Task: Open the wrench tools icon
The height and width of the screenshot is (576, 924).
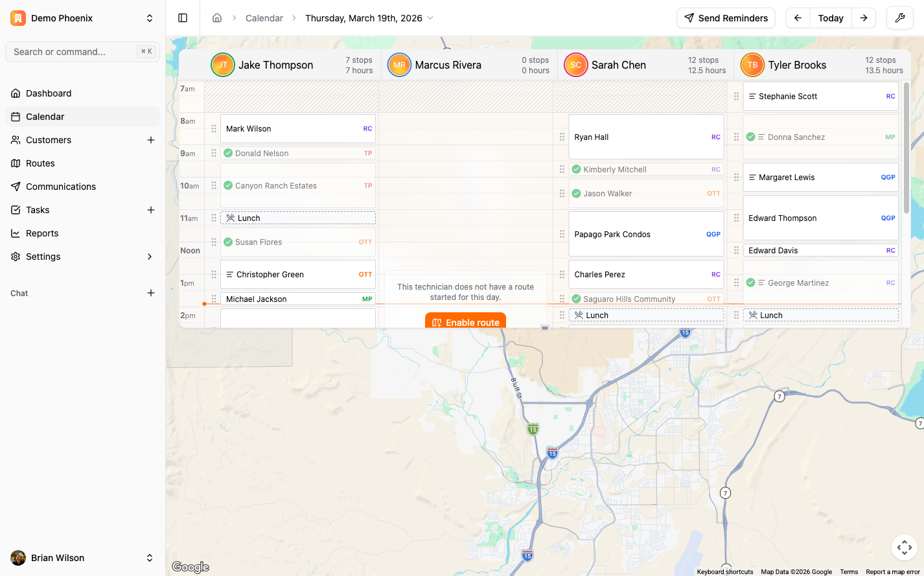Action: click(899, 18)
